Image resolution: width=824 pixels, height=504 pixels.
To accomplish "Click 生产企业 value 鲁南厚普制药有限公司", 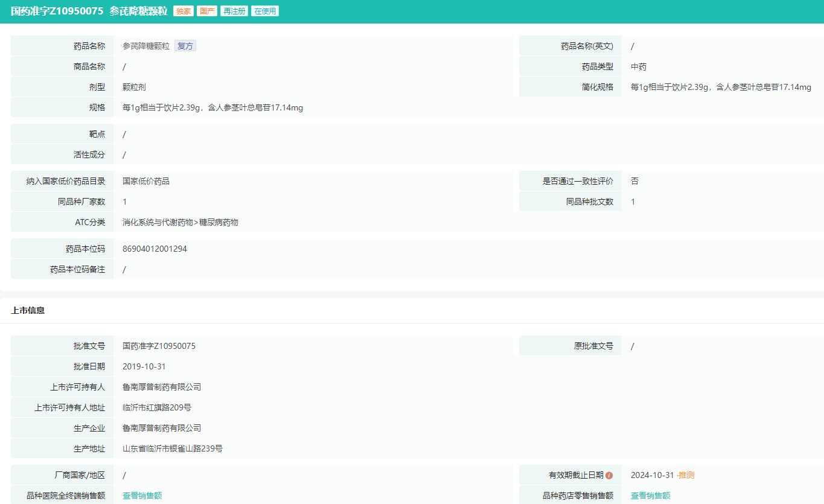I will (162, 428).
